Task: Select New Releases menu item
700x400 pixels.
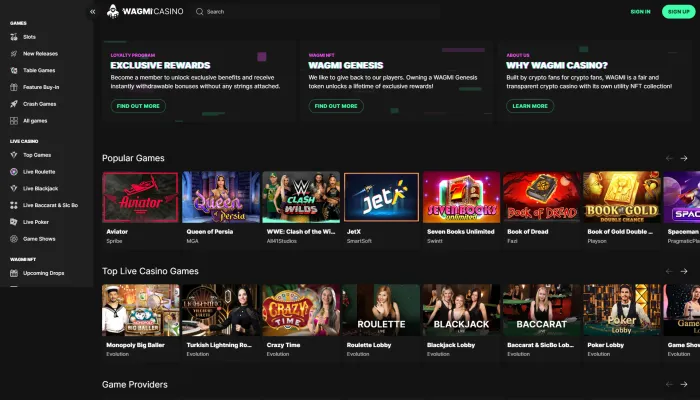Action: point(40,54)
